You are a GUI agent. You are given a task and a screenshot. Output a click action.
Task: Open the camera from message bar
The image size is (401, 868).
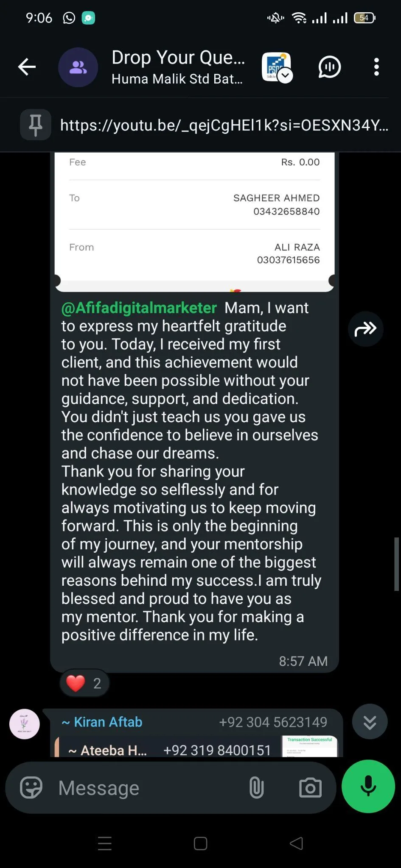click(310, 788)
